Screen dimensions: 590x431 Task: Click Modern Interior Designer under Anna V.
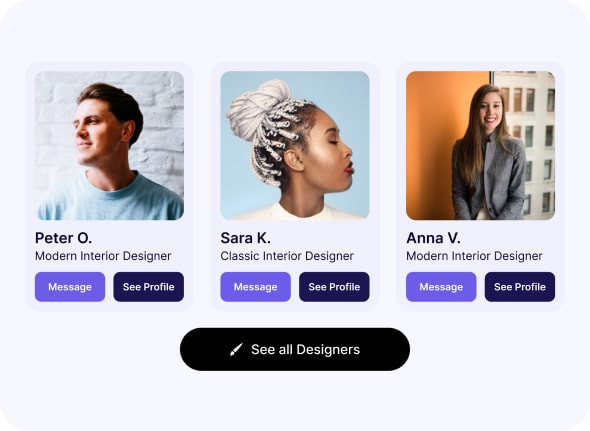click(474, 256)
